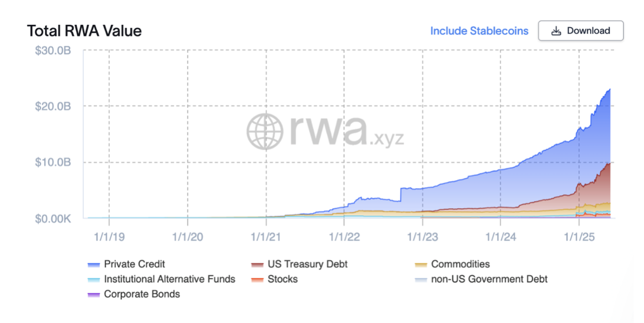Click the 1/1/25 x-axis date label
644x323 pixels.
tap(579, 237)
